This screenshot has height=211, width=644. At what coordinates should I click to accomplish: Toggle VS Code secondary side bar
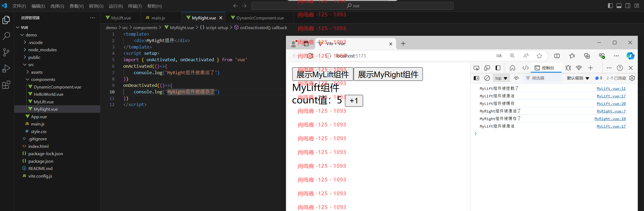click(x=628, y=6)
